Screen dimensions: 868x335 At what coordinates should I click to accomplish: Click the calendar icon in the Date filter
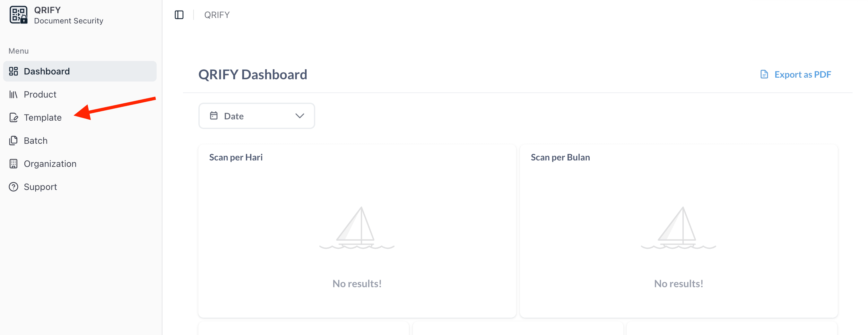point(214,116)
